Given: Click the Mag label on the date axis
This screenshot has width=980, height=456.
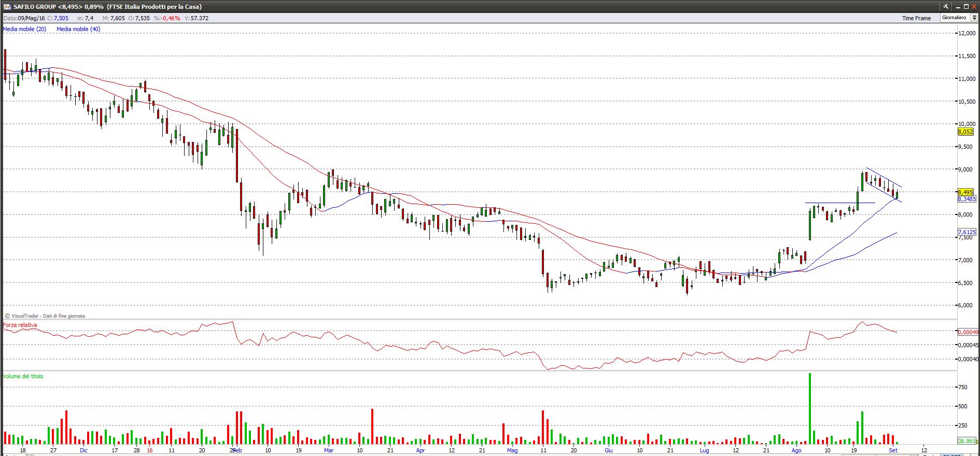Looking at the screenshot, I should tap(512, 450).
